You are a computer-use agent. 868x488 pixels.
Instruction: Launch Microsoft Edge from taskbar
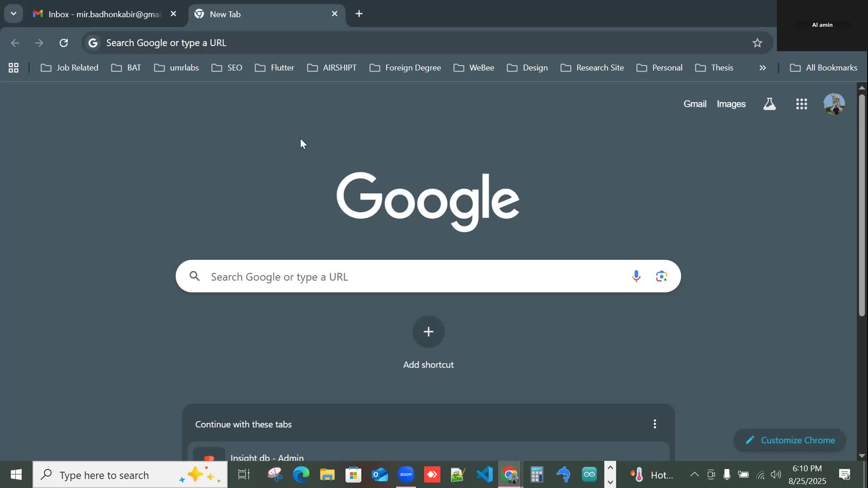click(x=301, y=474)
